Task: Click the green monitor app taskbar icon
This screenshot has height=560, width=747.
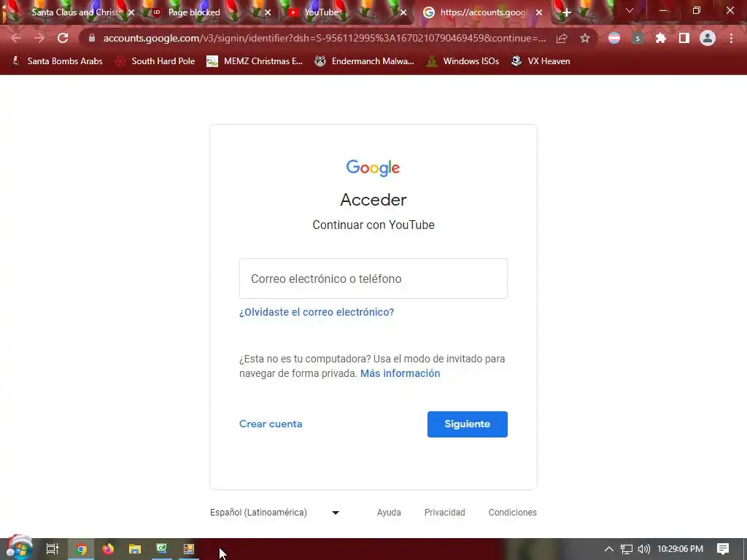Action: [x=161, y=549]
